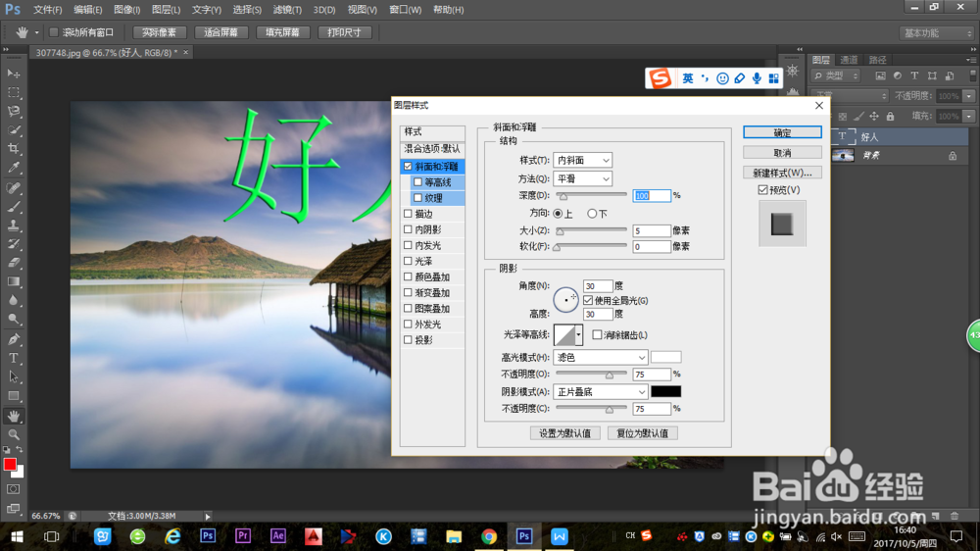Image resolution: width=980 pixels, height=551 pixels.
Task: Select the Blur tool
Action: point(13,300)
